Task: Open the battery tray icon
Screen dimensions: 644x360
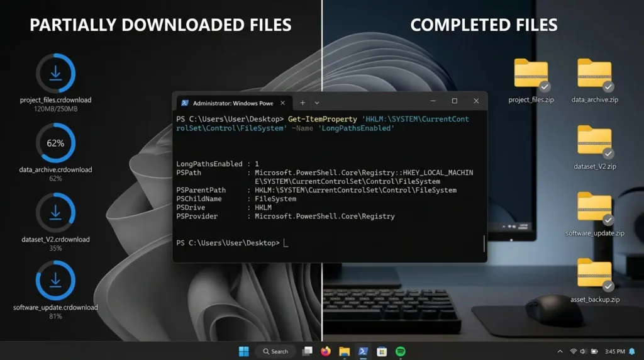Action: (x=594, y=351)
